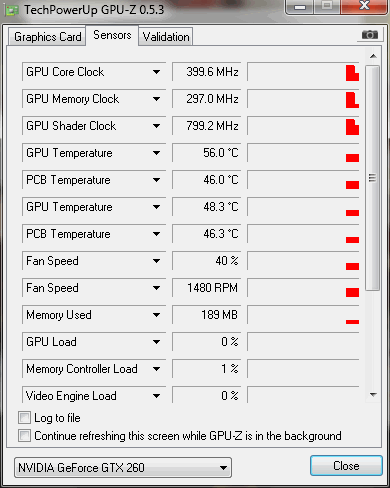Toggle continue refreshing in background checkbox
Image resolution: width=390 pixels, height=488 pixels.
tap(24, 436)
